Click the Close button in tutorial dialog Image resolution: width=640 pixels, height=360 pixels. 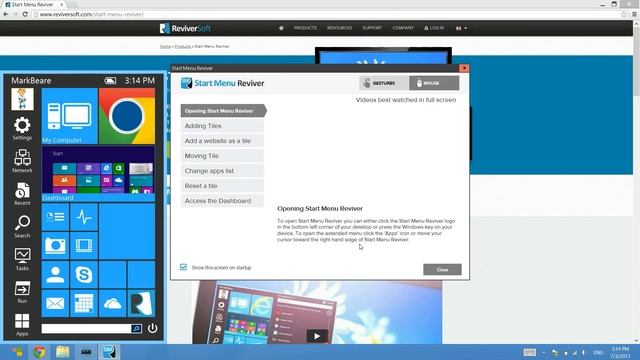pos(442,269)
